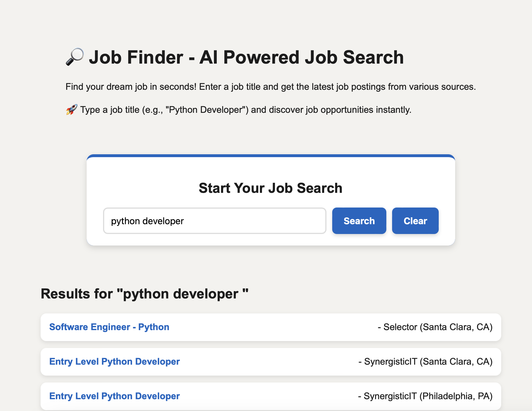The width and height of the screenshot is (532, 411).
Task: Click the blue top border of the search card
Action: (x=271, y=156)
